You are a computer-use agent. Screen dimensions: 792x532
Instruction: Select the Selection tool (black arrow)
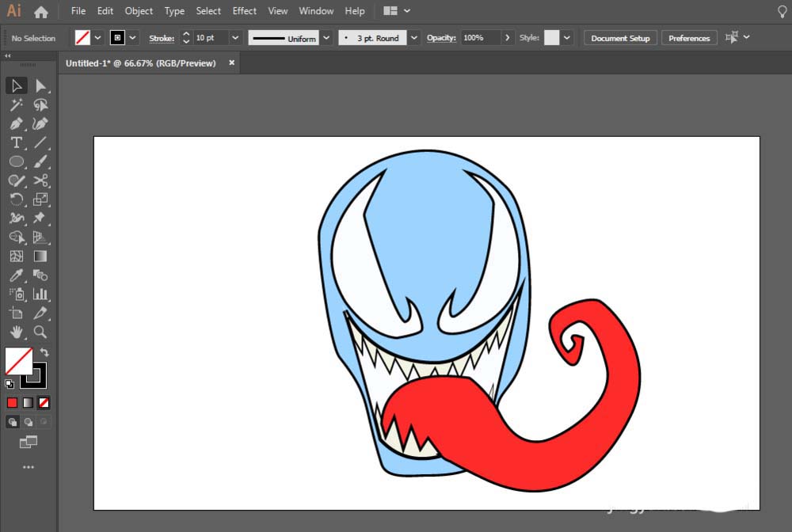point(16,85)
